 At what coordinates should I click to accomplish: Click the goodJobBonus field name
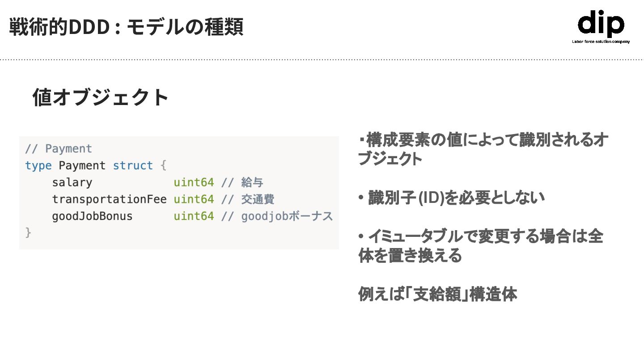point(92,216)
